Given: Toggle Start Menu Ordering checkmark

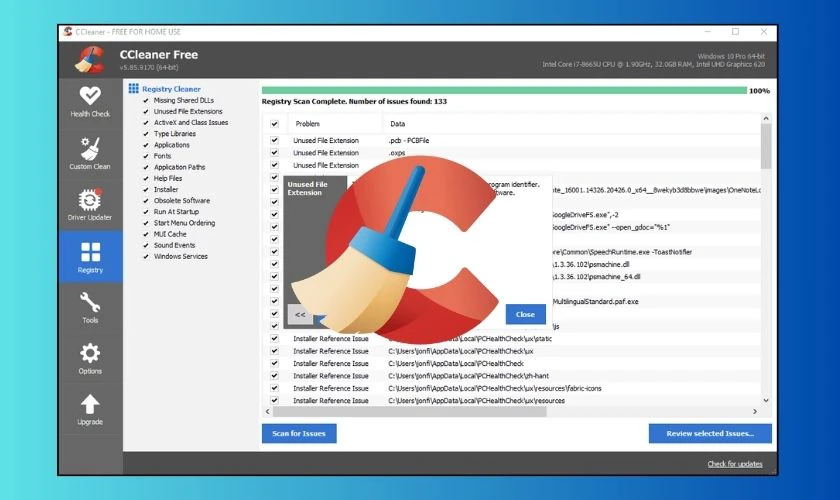Looking at the screenshot, I should [x=146, y=223].
